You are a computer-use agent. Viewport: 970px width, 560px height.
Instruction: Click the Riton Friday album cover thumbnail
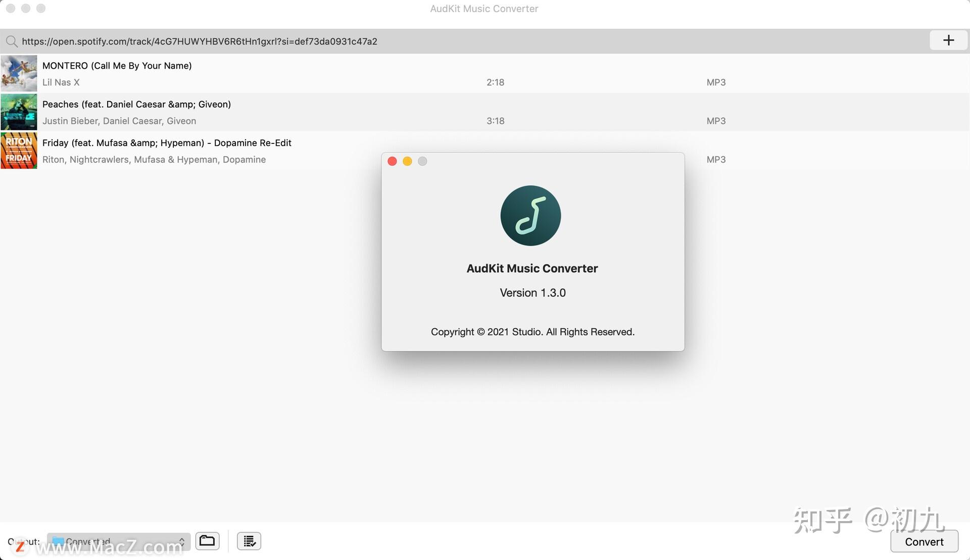[19, 150]
